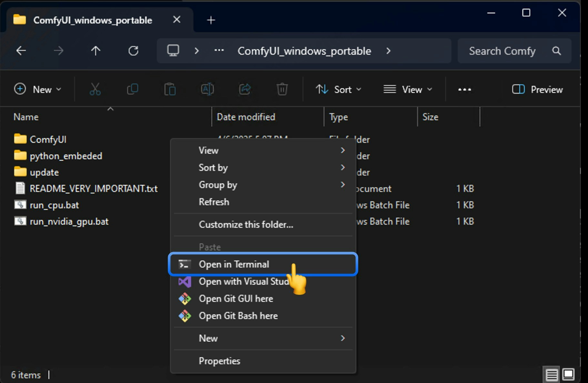Open the Sort dropdown in toolbar

click(339, 89)
